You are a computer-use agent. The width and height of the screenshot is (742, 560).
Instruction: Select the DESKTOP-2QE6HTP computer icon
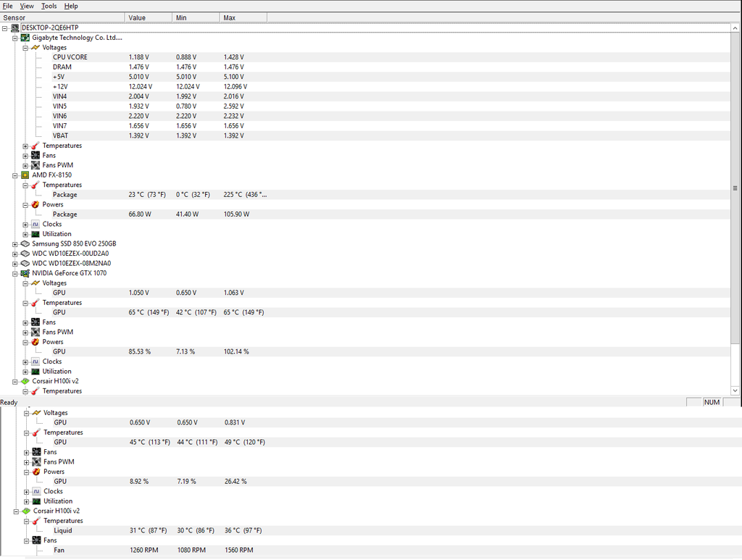(x=15, y=28)
